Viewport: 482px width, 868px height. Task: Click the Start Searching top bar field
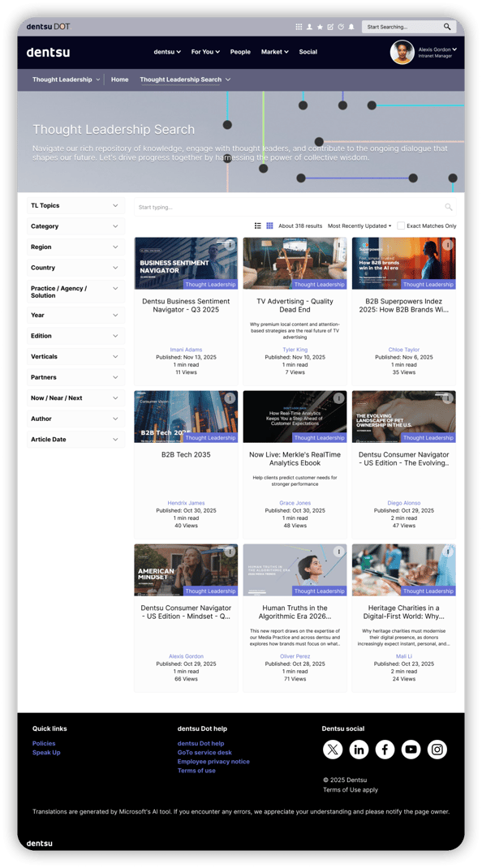click(x=409, y=27)
